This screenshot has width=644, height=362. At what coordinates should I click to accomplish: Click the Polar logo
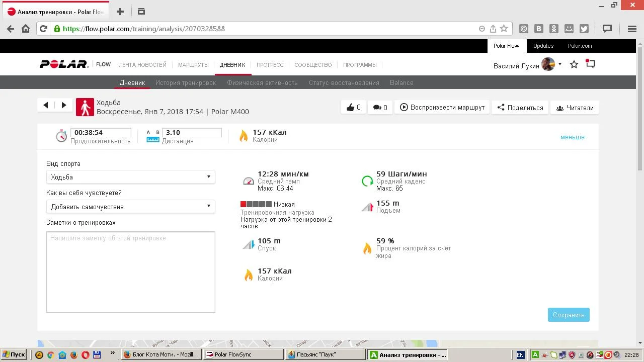tap(64, 64)
